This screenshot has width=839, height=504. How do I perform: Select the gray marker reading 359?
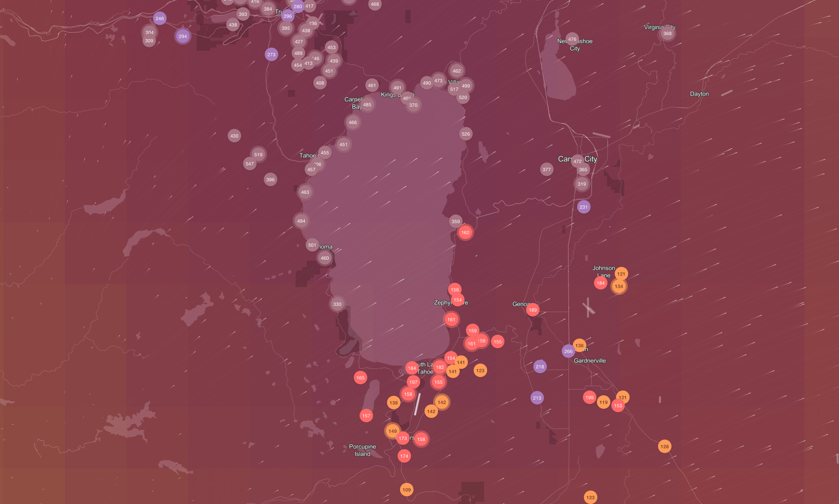[456, 222]
